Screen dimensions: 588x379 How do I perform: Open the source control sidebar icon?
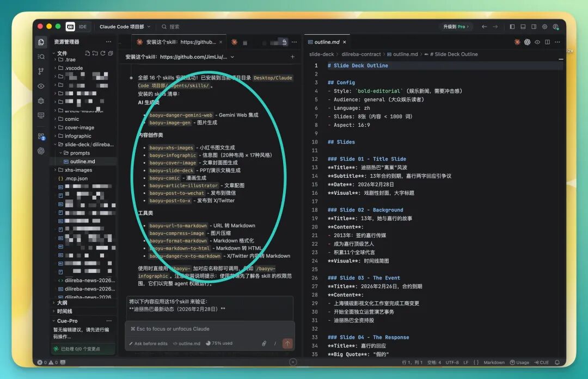tap(41, 71)
